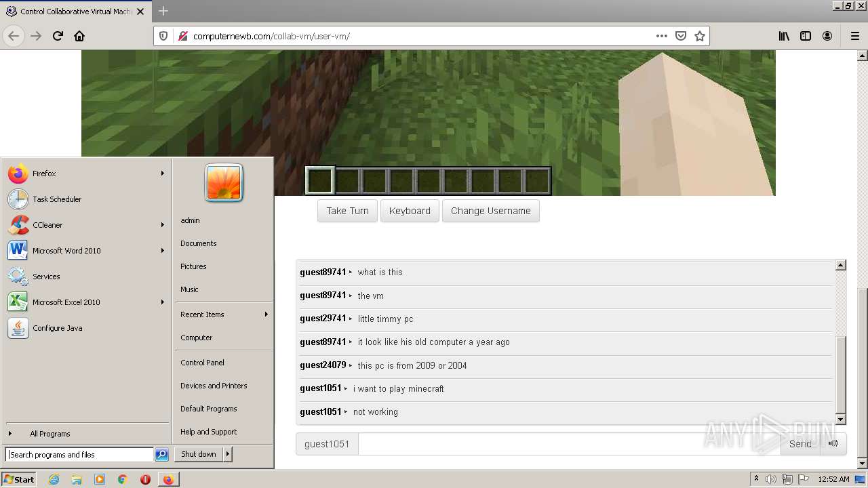Open tracking protection shield icon
This screenshot has width=868, height=488.
[163, 36]
